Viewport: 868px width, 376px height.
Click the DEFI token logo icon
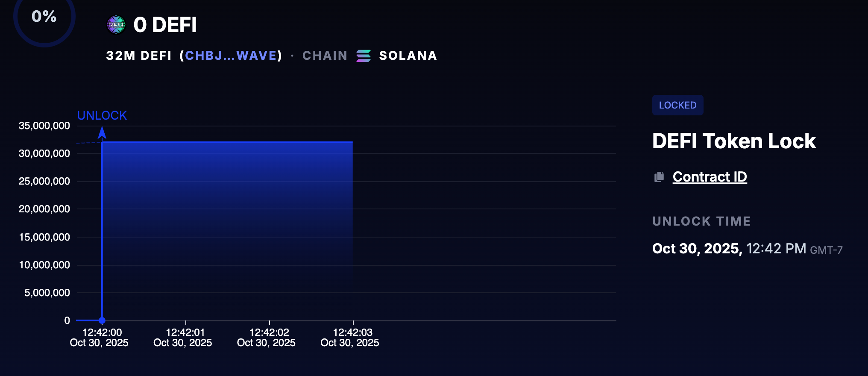[x=116, y=25]
